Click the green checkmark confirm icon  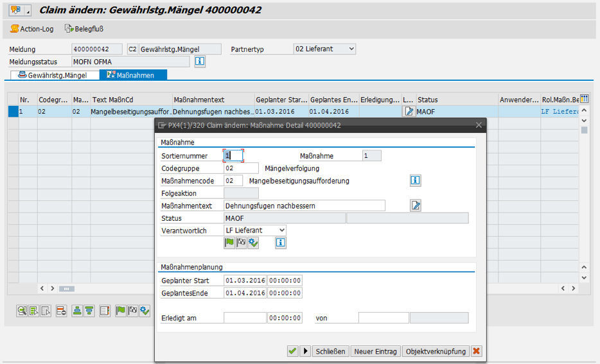pos(292,351)
